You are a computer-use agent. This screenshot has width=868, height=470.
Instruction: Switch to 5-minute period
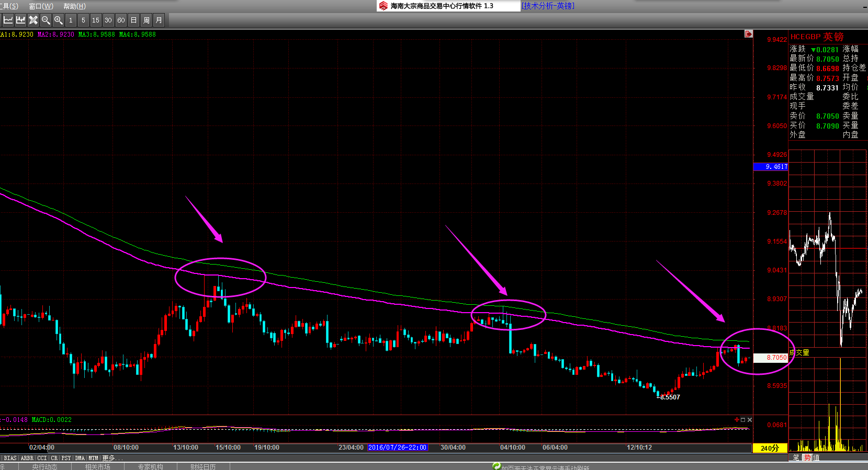pos(83,20)
